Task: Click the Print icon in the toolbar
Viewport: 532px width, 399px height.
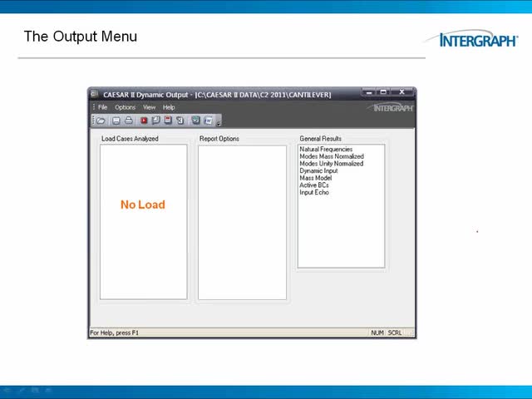Action: coord(129,120)
